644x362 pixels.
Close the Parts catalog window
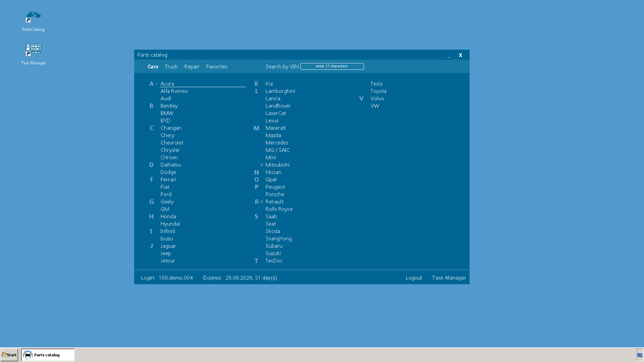click(x=461, y=55)
